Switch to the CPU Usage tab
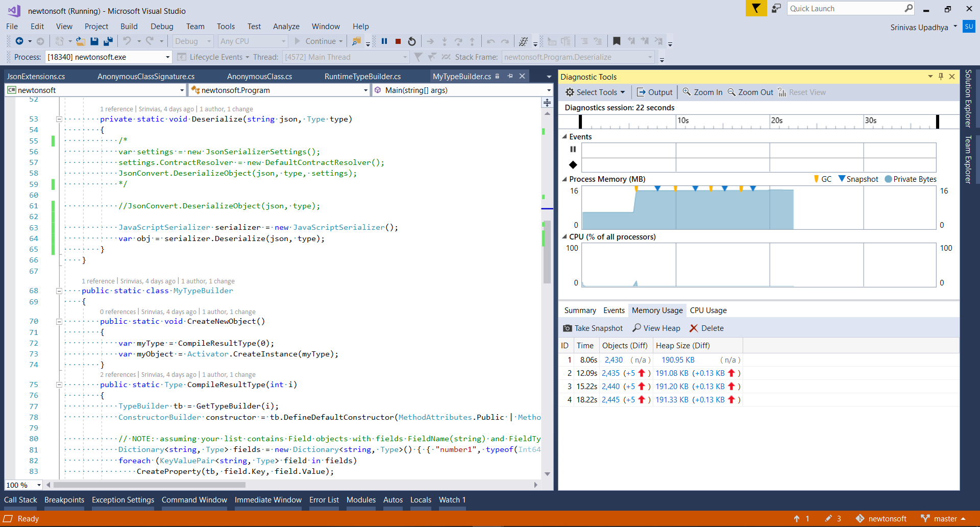Screen dimensions: 980x527 pos(708,310)
